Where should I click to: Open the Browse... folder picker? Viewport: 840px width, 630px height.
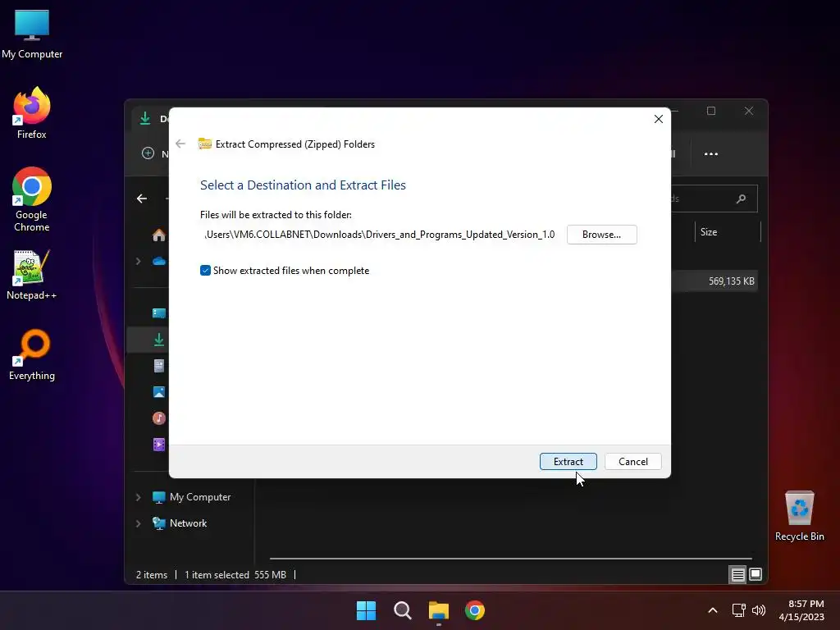click(601, 235)
